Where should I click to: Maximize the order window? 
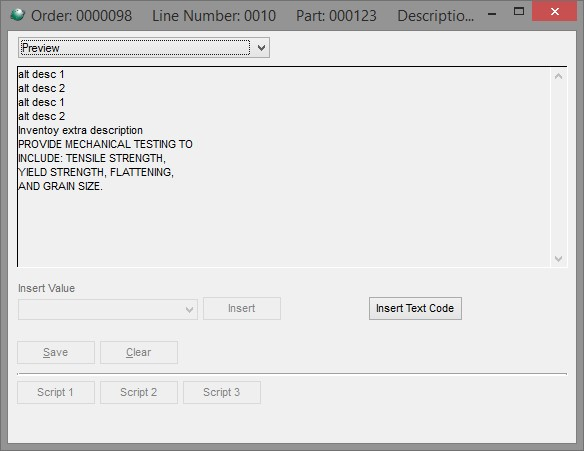pyautogui.click(x=519, y=11)
